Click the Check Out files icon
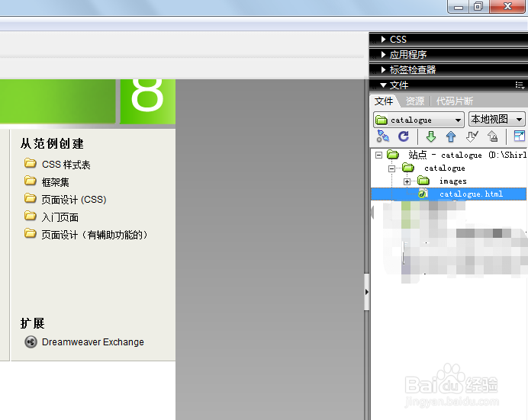Image resolution: width=528 pixels, height=420 pixels. tap(472, 136)
